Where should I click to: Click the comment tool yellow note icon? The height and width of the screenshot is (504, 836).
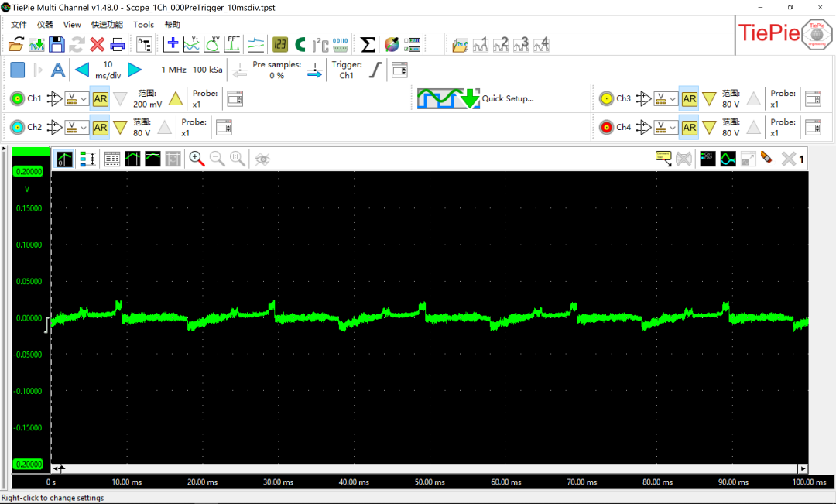tap(663, 159)
